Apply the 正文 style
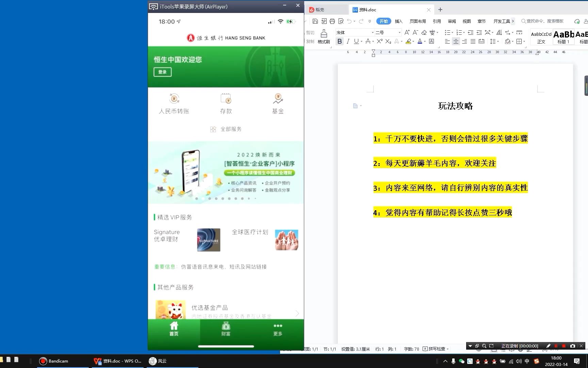588x368 pixels. click(x=541, y=37)
